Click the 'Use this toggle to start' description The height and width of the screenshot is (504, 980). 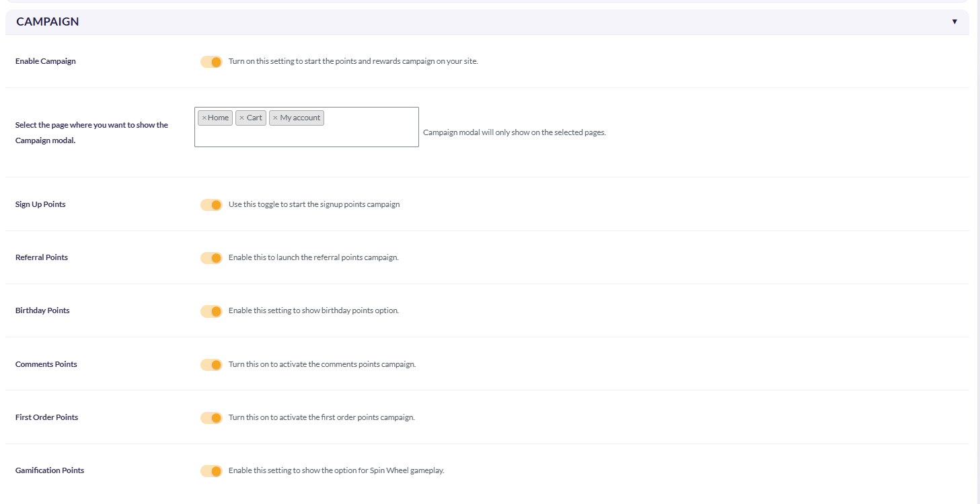(x=314, y=204)
